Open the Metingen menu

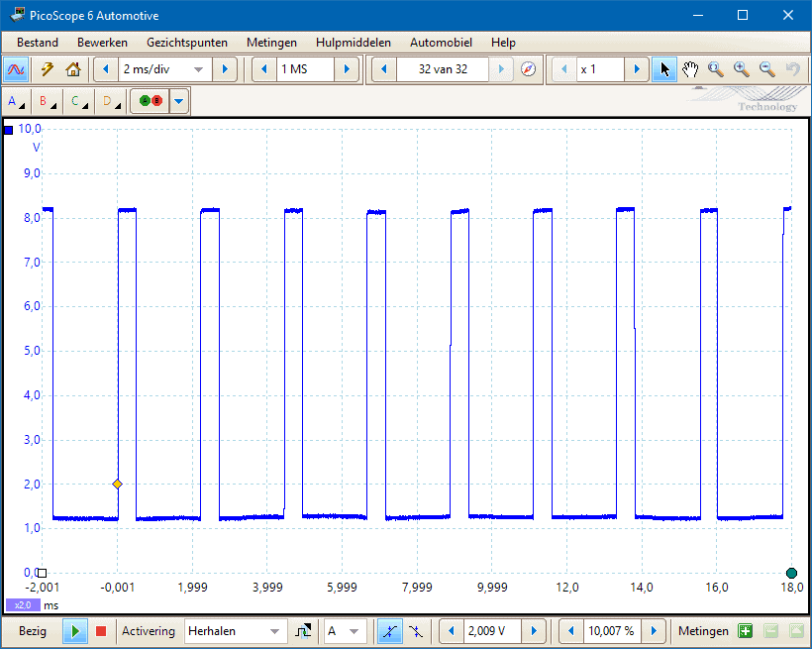point(271,43)
